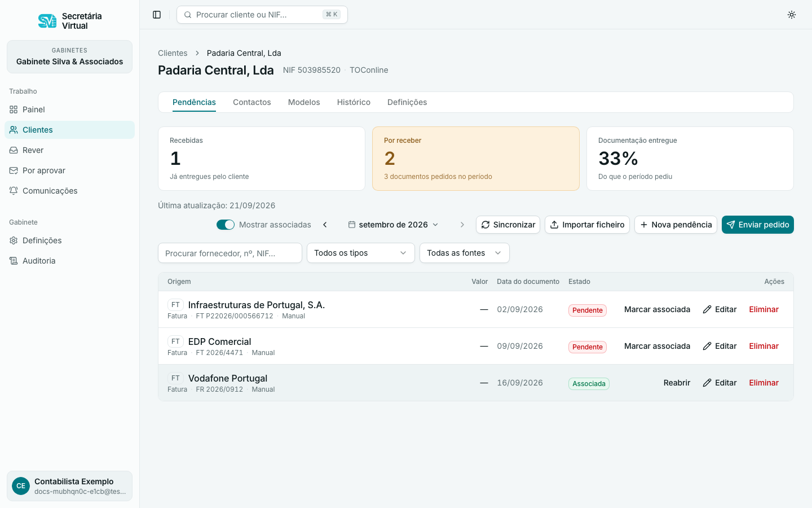The image size is (812, 508).
Task: Focus the Procurar cliente ou NIF search
Action: click(262, 15)
